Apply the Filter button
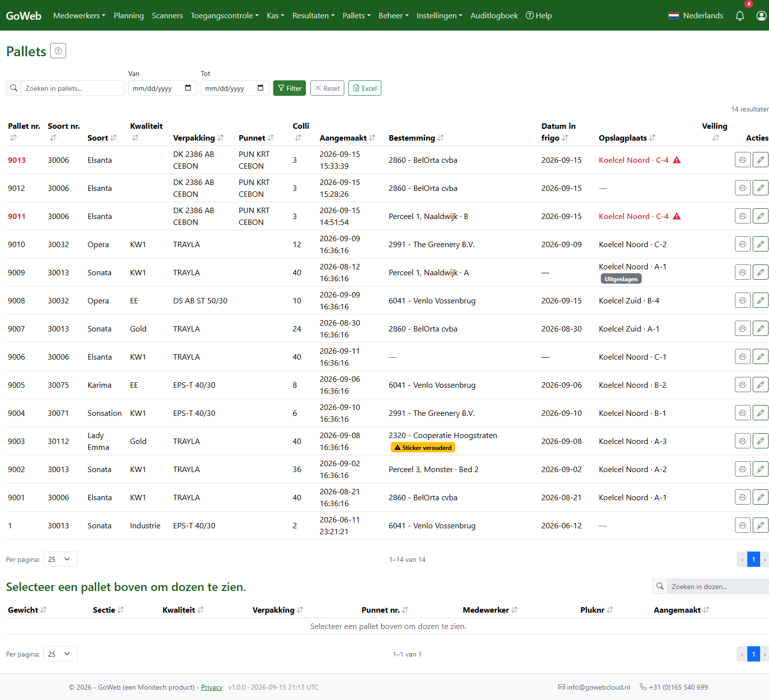769x700 pixels. point(290,88)
